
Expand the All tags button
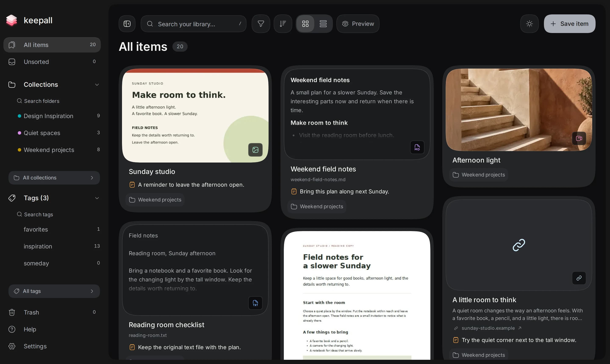54,291
